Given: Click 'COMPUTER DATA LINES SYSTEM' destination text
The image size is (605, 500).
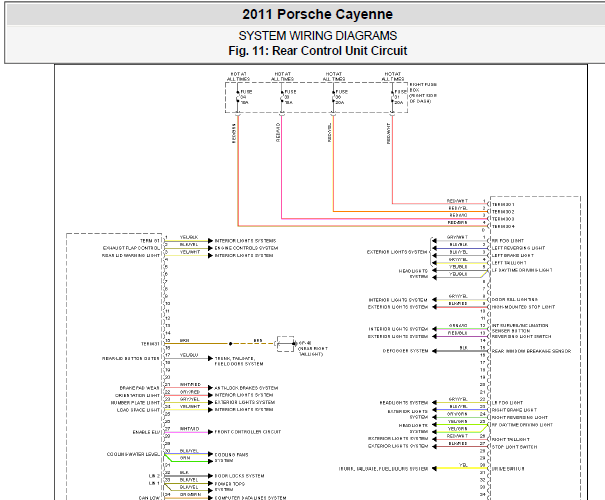Looking at the screenshot, I should click(250, 498).
